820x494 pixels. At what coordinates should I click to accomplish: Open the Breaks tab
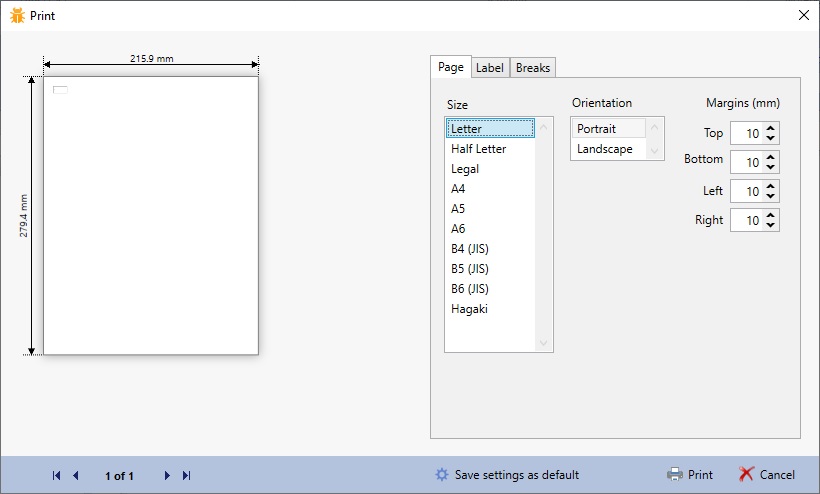tap(533, 68)
